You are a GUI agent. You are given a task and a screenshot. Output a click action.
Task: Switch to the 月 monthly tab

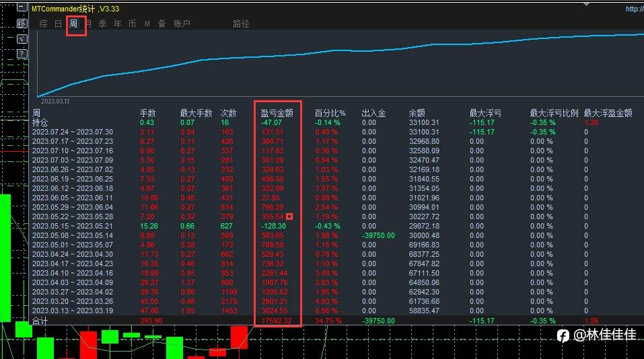coord(88,24)
